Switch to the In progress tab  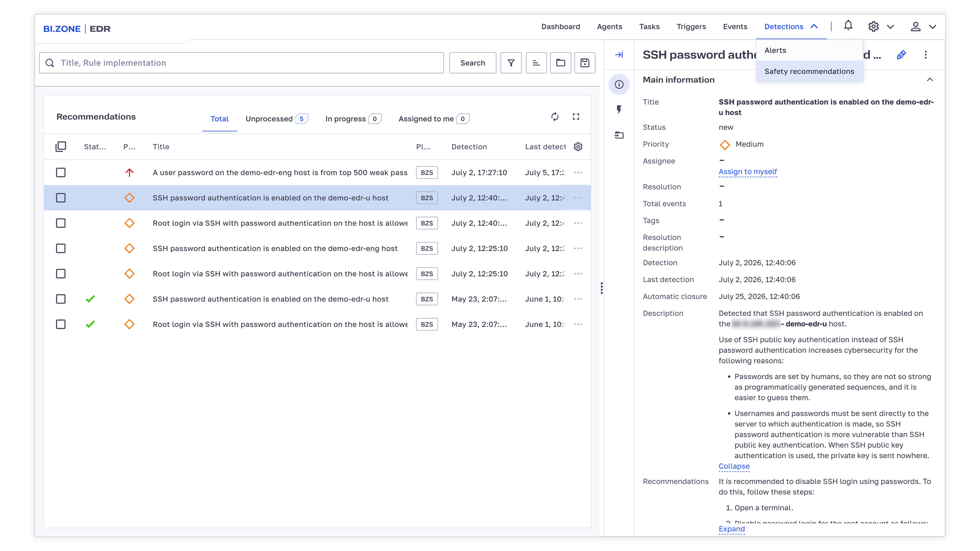(353, 119)
